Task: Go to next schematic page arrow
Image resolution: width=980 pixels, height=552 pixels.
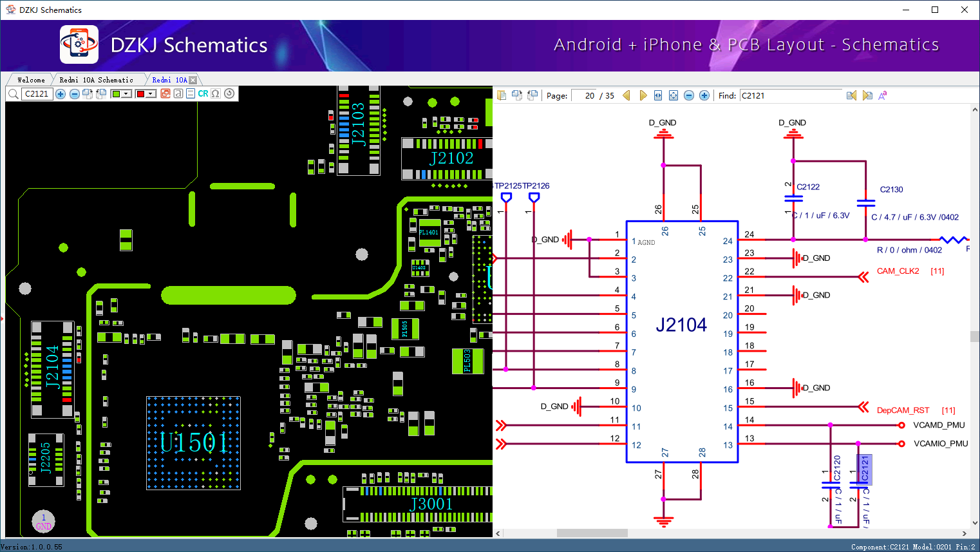Action: click(x=643, y=95)
